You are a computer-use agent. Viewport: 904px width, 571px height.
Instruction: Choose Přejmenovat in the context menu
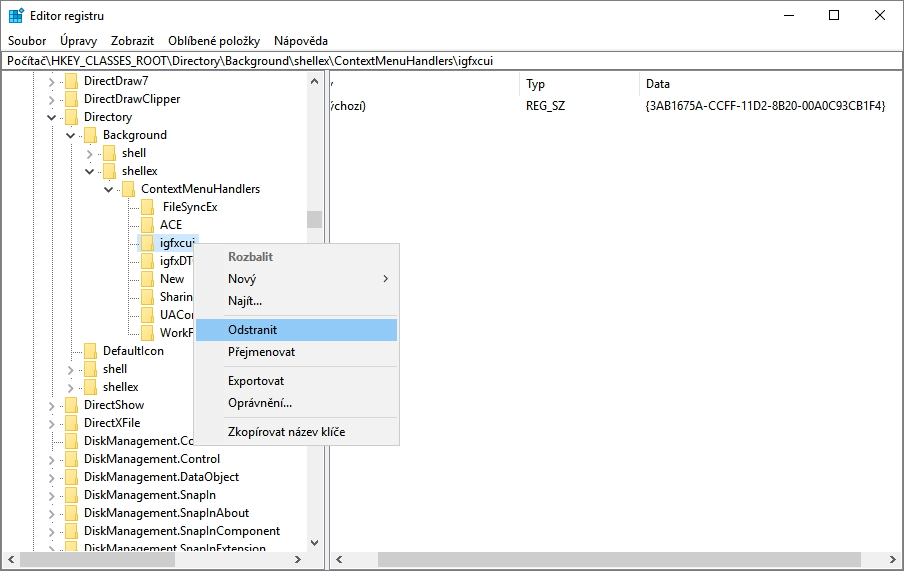tap(296, 352)
